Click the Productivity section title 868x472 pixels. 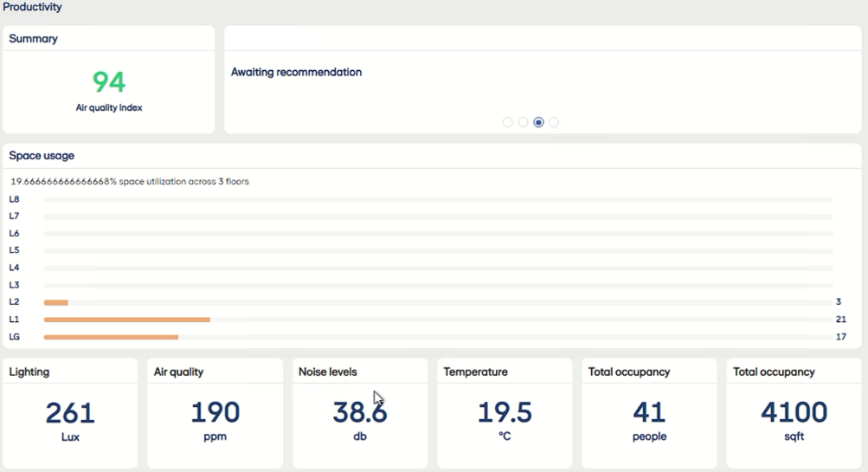pyautogui.click(x=32, y=7)
